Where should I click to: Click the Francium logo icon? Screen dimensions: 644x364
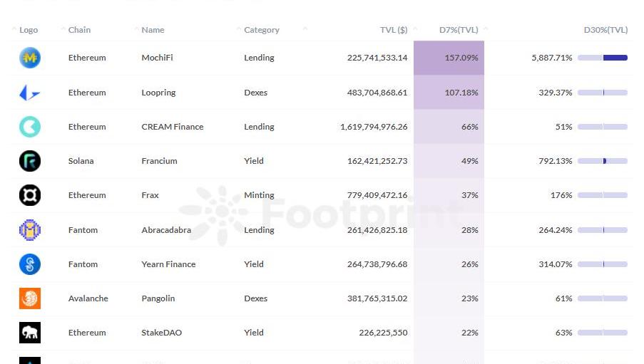30,161
